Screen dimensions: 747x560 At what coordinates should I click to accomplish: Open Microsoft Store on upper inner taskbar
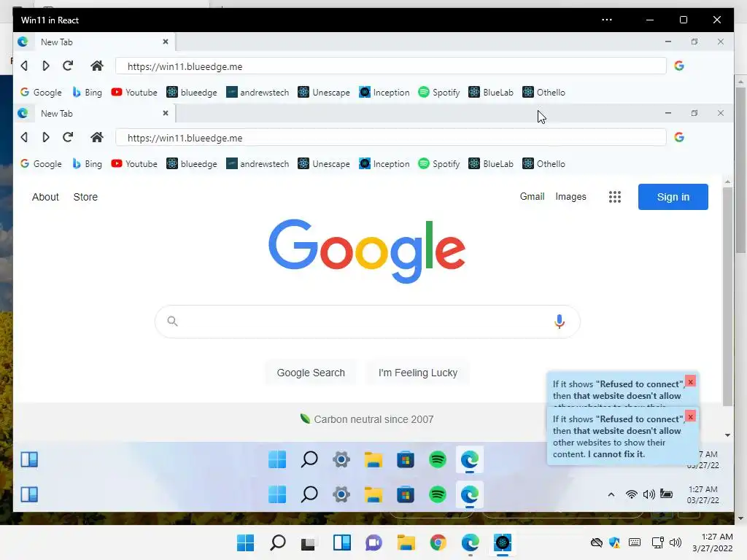coord(406,459)
